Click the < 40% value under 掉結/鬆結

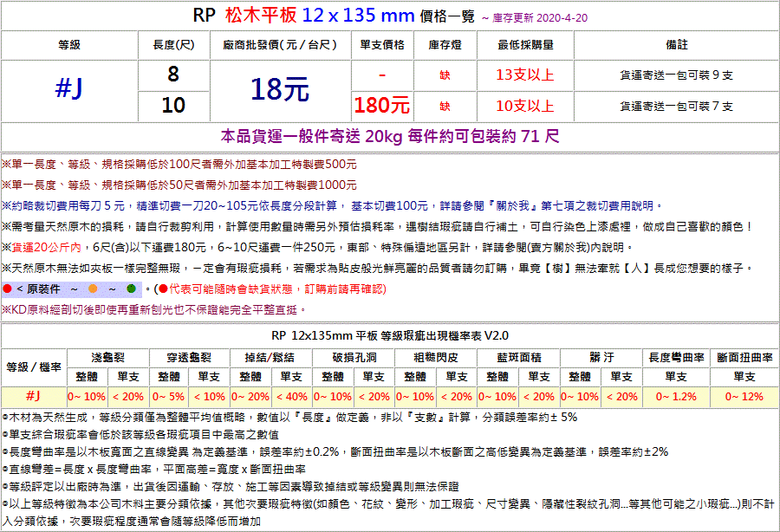pyautogui.click(x=292, y=397)
